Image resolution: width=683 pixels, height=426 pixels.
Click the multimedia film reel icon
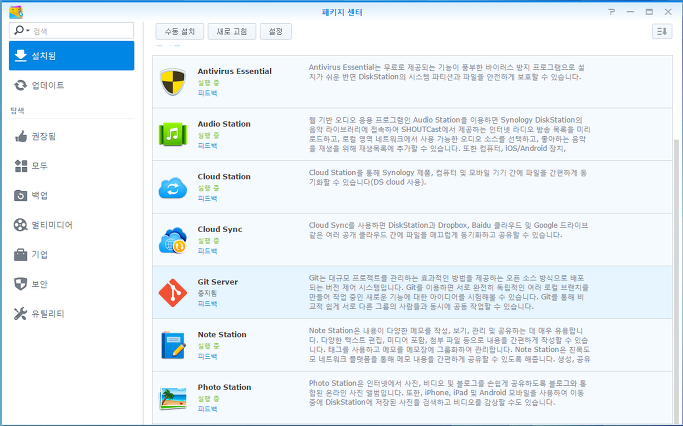[20, 225]
